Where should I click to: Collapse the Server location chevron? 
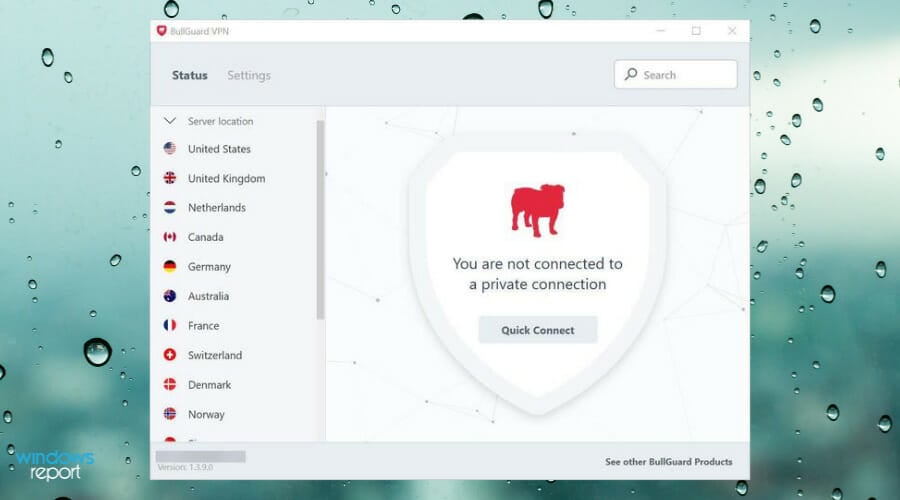click(x=170, y=121)
